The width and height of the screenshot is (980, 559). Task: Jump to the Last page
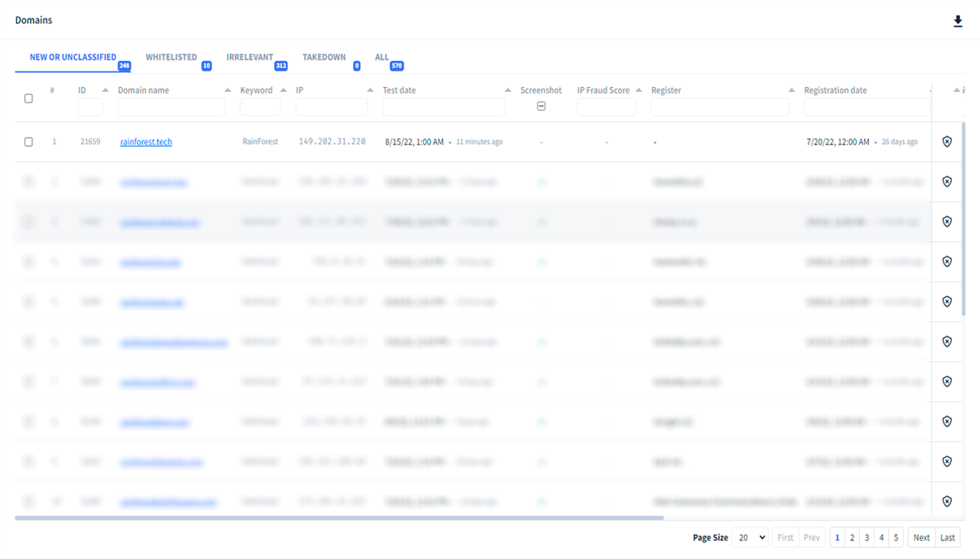948,537
